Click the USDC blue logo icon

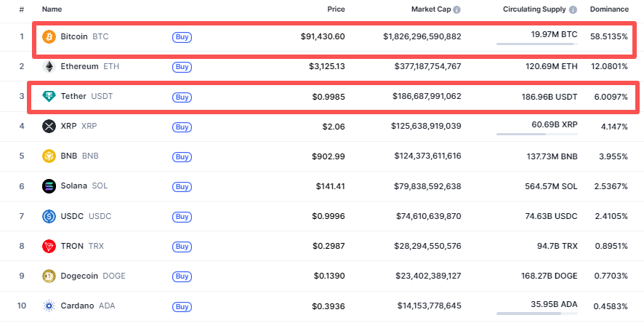point(49,216)
